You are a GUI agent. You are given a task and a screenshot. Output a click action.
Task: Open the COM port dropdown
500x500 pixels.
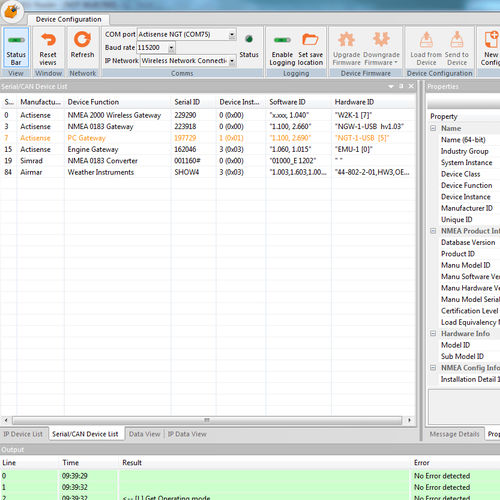point(232,35)
